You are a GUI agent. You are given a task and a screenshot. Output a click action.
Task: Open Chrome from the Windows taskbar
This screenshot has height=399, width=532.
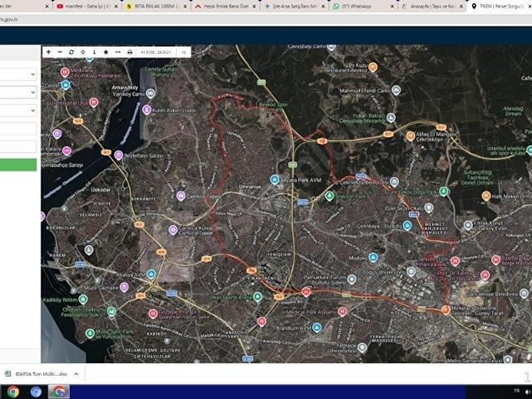tap(13, 392)
